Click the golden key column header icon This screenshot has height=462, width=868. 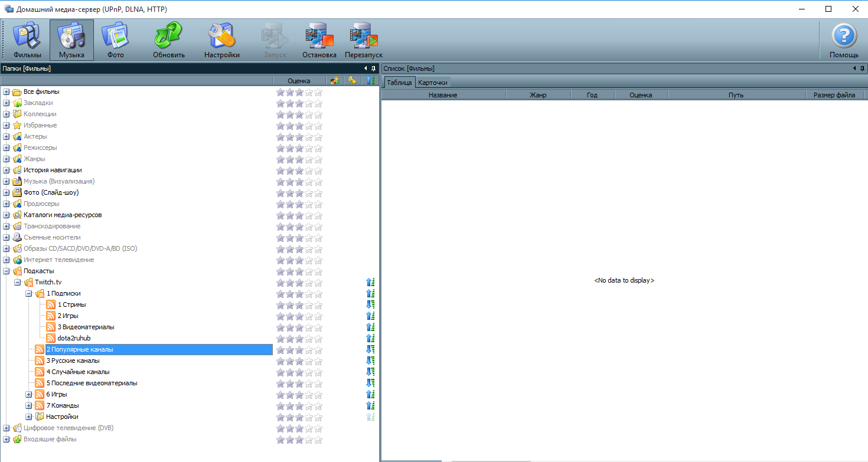(353, 81)
